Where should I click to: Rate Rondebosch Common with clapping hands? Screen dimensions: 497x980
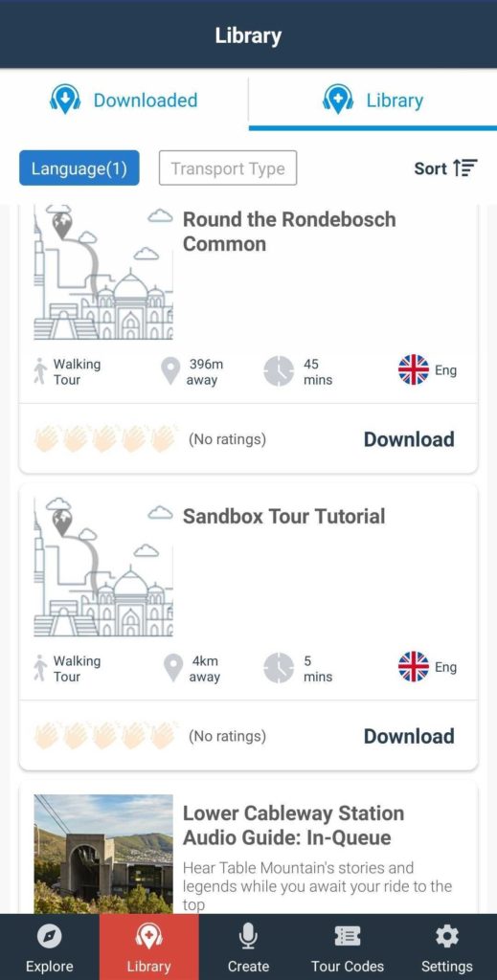[105, 438]
